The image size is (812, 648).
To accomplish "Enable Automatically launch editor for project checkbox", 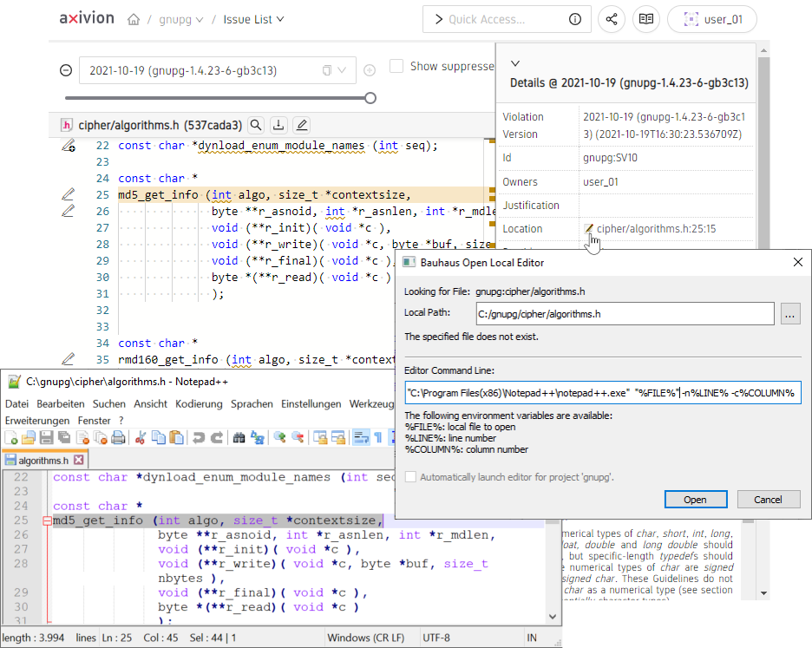I will click(x=410, y=477).
